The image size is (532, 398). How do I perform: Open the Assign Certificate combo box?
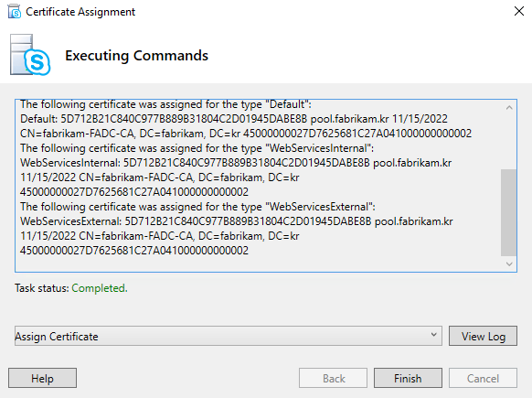coord(228,336)
